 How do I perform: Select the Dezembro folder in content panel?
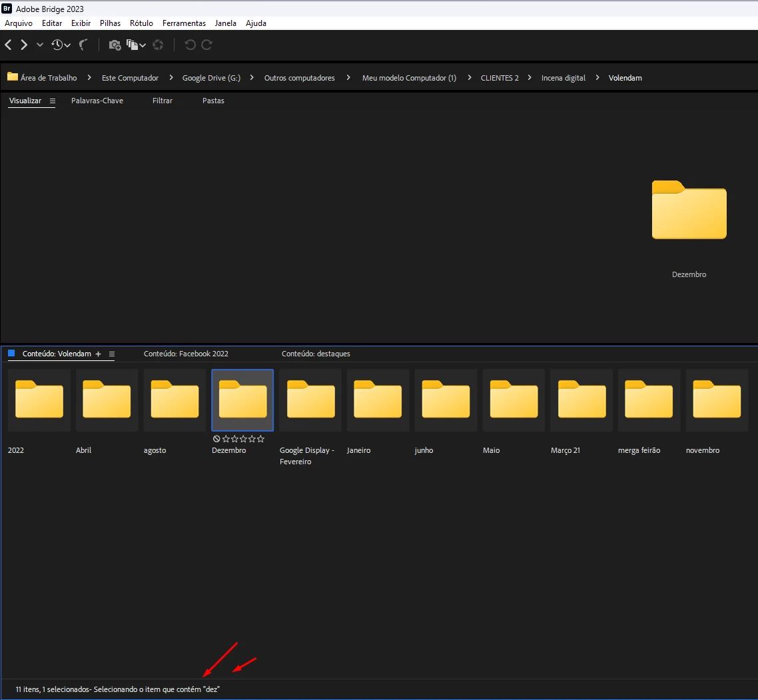[x=242, y=400]
